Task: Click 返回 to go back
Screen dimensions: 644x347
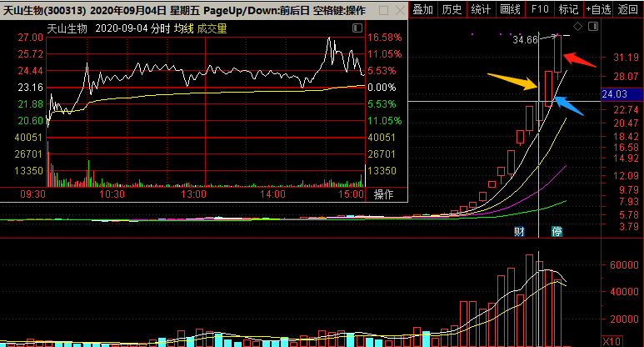Action: (628, 9)
